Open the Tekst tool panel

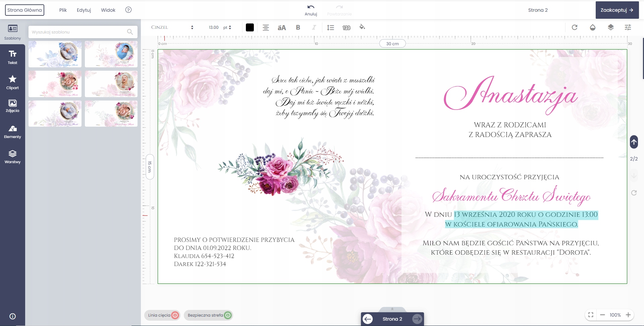click(12, 57)
